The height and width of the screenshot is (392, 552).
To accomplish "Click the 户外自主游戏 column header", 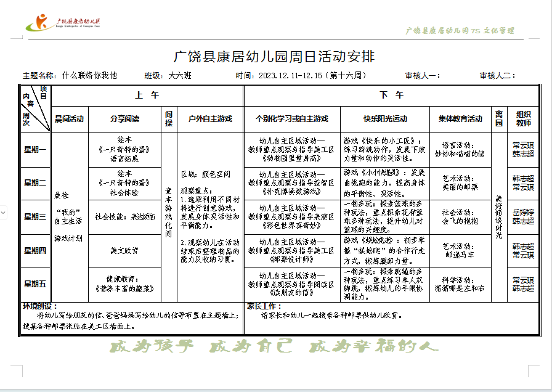I will point(210,119).
